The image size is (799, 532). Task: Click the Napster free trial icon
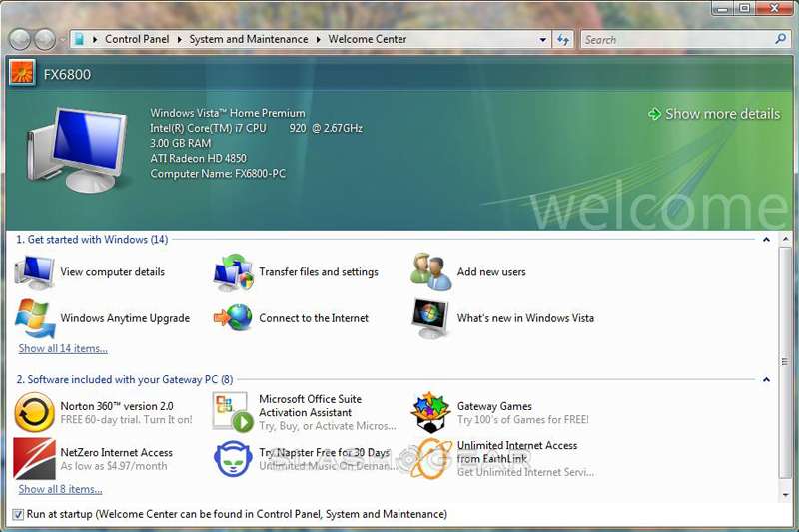pos(233,459)
